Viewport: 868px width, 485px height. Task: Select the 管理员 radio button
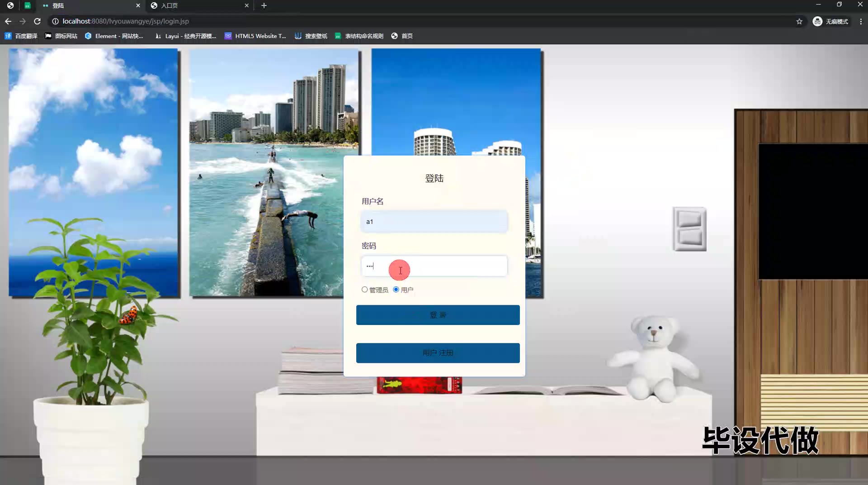point(364,290)
